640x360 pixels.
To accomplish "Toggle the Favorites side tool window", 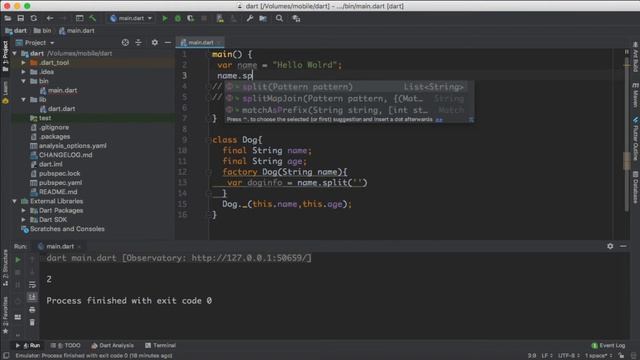I will [5, 315].
